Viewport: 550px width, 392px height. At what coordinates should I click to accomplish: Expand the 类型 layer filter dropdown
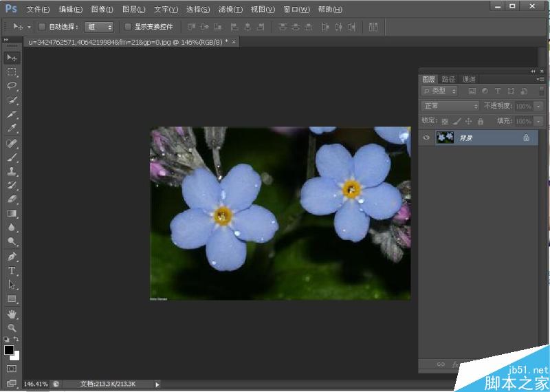pyautogui.click(x=440, y=91)
